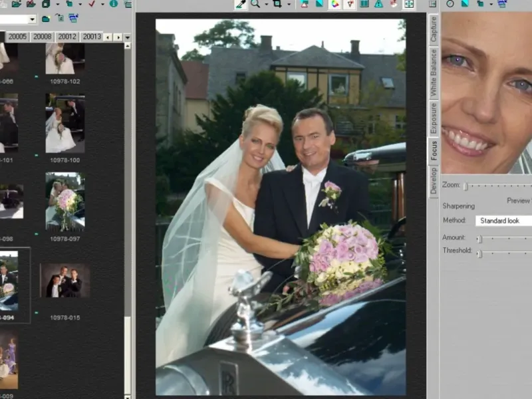Viewport: 532px width, 399px height.
Task: Open the tab list dropdown arrow after 20013
Action: (x=128, y=37)
